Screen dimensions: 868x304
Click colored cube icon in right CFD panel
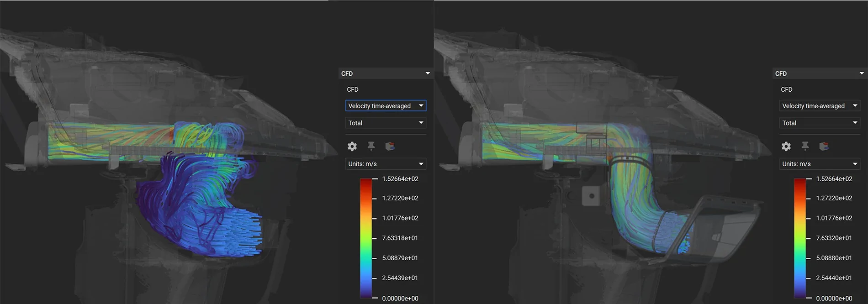[x=824, y=146]
